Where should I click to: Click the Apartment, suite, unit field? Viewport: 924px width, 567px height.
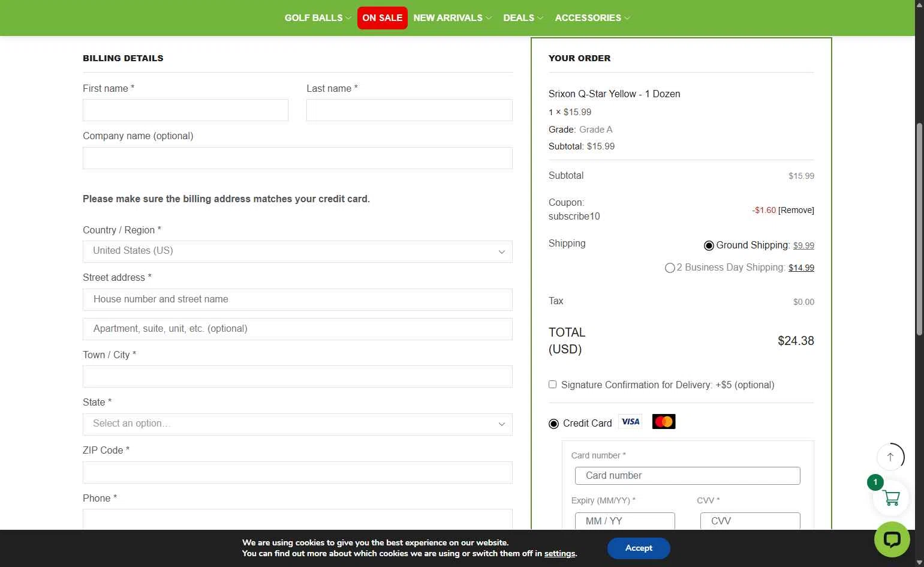pos(297,329)
